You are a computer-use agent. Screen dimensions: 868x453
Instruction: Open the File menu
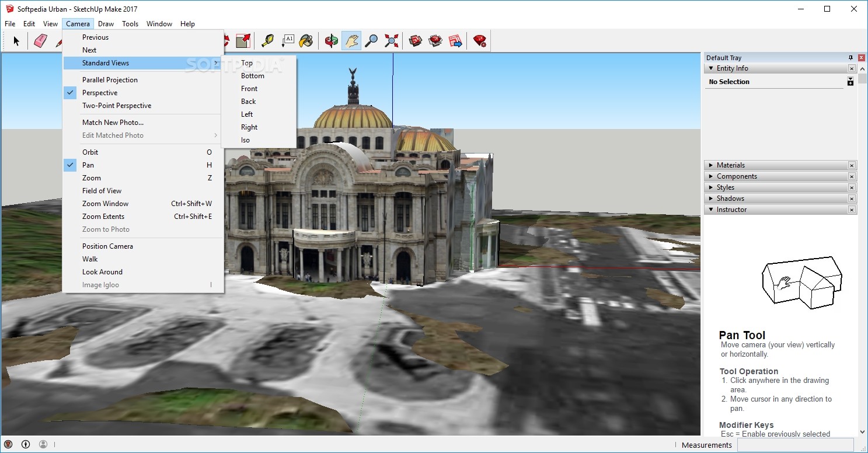click(10, 24)
